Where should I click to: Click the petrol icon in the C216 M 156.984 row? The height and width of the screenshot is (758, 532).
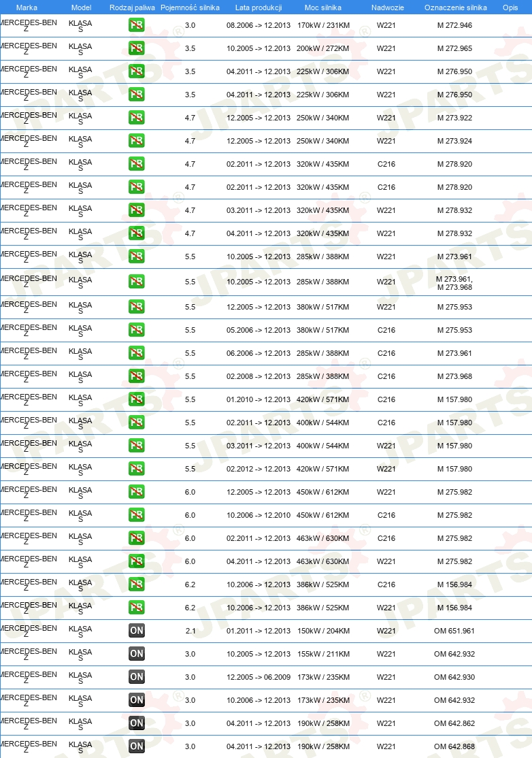point(137,584)
